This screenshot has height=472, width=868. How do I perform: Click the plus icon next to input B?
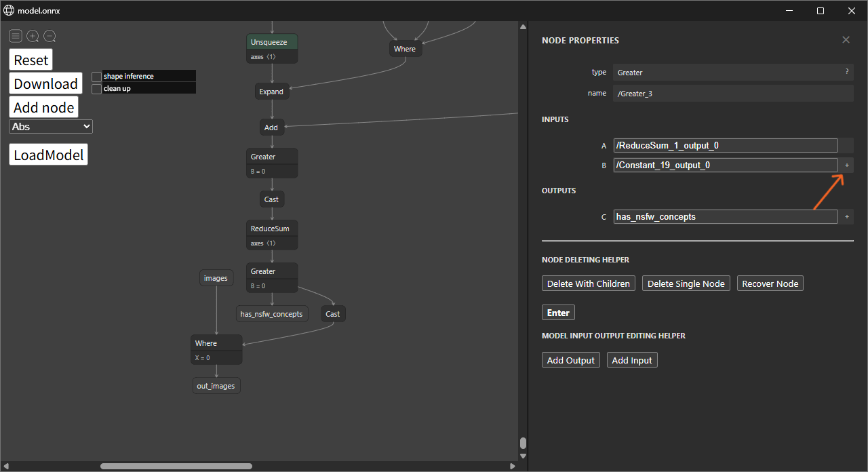[846, 165]
